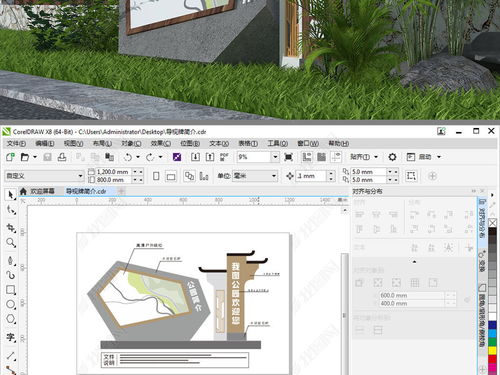Image resolution: width=500 pixels, height=375 pixels.
Task: Open the 位图(B) menu
Action: [190, 143]
